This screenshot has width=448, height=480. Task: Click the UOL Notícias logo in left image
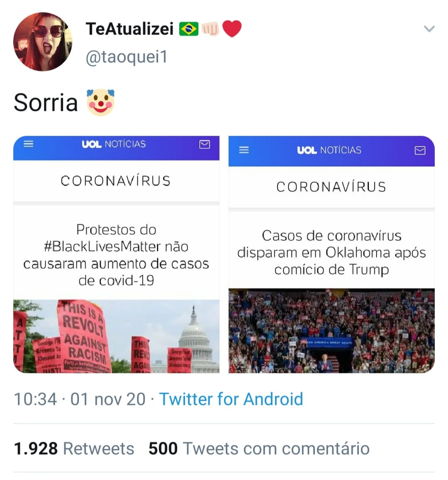114,144
